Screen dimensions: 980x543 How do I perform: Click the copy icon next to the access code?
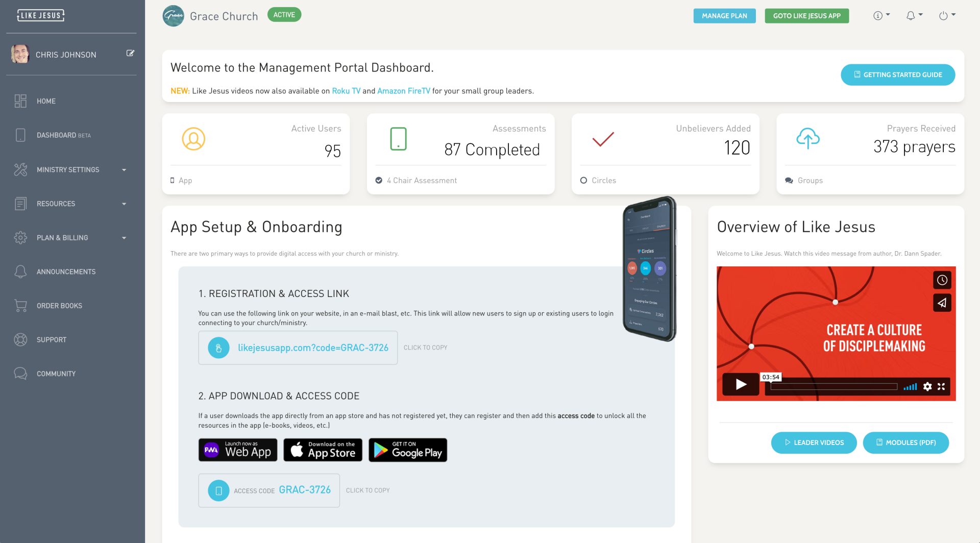(218, 490)
